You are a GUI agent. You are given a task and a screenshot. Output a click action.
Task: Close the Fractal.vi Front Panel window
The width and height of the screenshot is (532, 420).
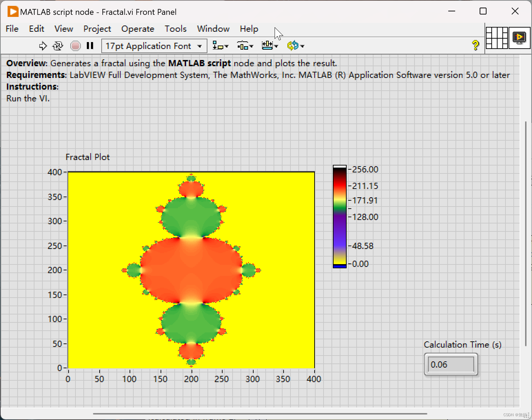(x=515, y=11)
